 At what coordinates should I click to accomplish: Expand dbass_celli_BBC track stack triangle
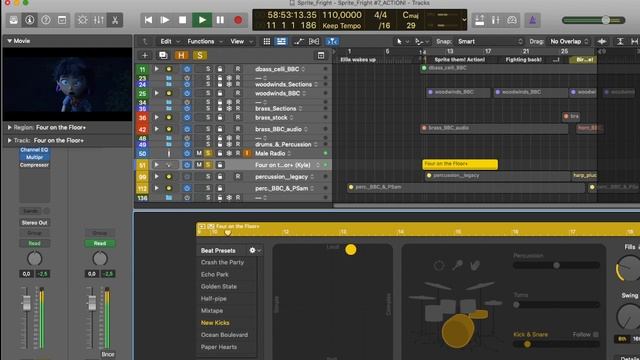tap(156, 69)
